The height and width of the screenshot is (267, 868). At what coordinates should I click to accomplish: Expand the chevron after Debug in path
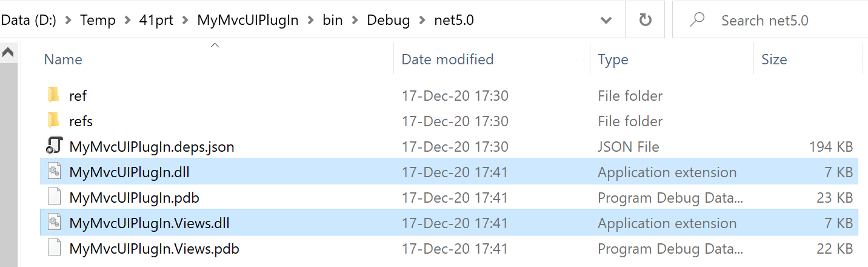(x=422, y=20)
